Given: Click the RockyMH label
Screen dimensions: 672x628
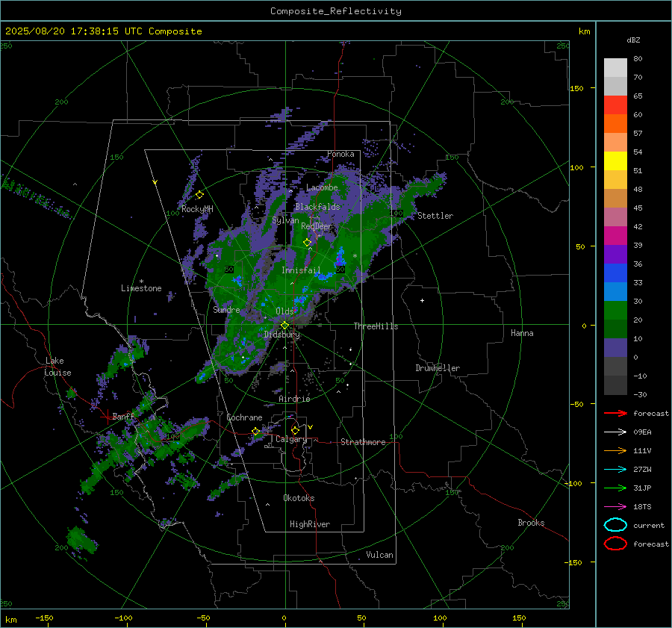Looking at the screenshot, I should pos(197,209).
